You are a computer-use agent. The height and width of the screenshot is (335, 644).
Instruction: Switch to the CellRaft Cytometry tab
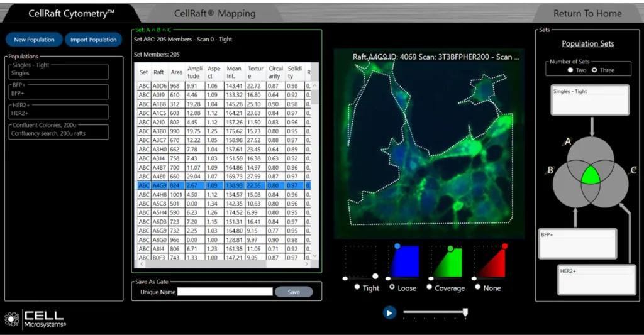[x=72, y=14]
